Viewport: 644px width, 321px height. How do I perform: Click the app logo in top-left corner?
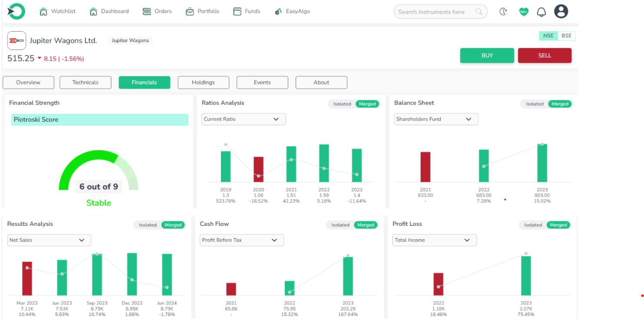pyautogui.click(x=16, y=11)
